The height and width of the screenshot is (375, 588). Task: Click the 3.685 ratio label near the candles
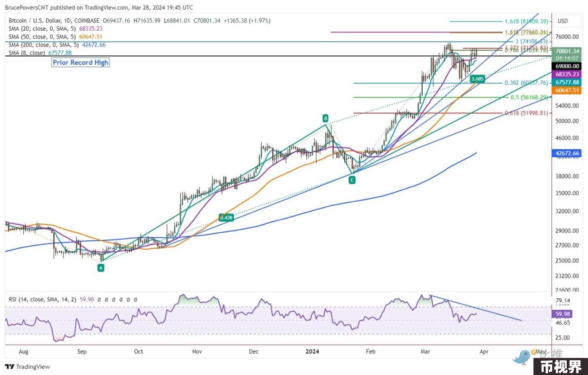478,79
